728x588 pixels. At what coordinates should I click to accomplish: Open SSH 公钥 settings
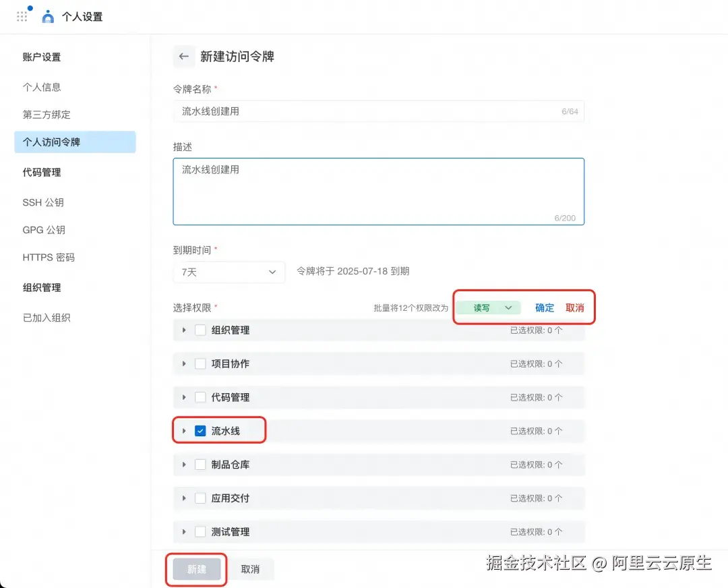43,202
